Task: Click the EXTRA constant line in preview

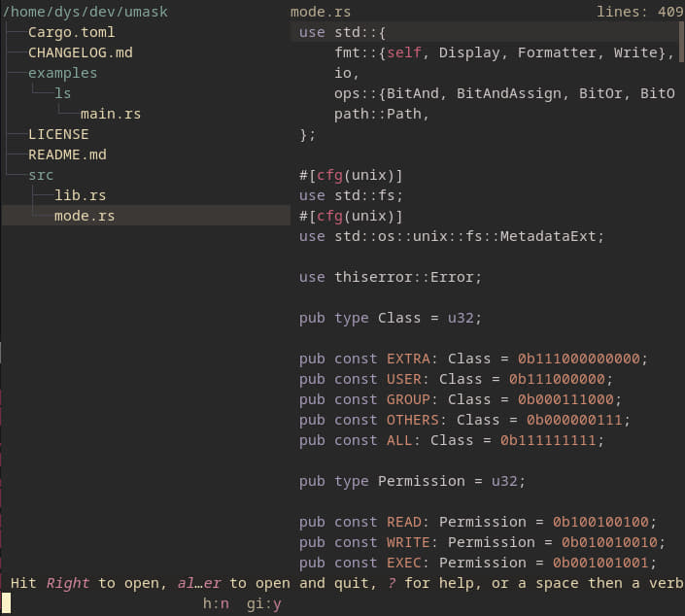Action: (x=473, y=359)
